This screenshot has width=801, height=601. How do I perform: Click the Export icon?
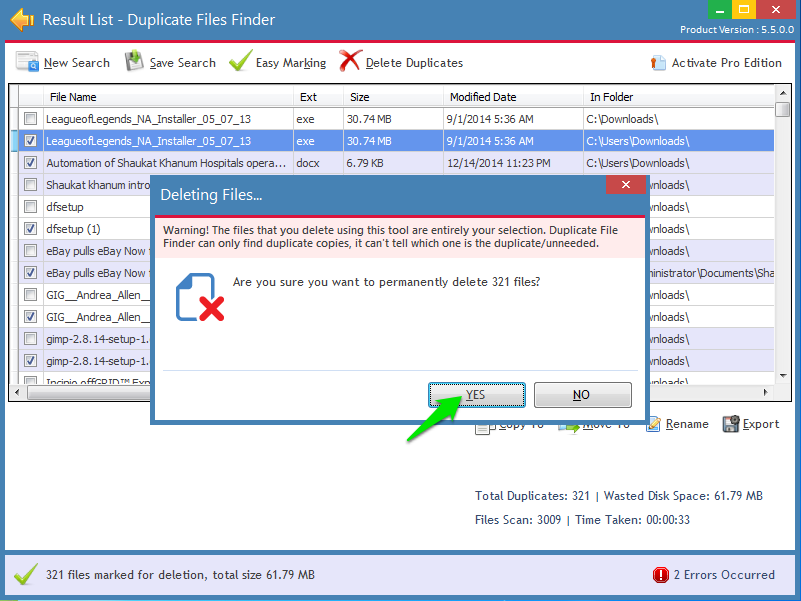[x=731, y=424]
